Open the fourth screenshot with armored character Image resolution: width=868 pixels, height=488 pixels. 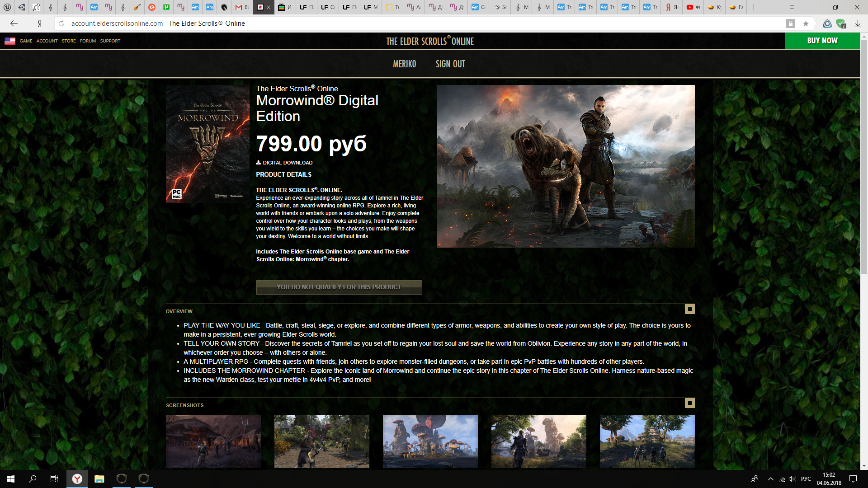click(539, 441)
